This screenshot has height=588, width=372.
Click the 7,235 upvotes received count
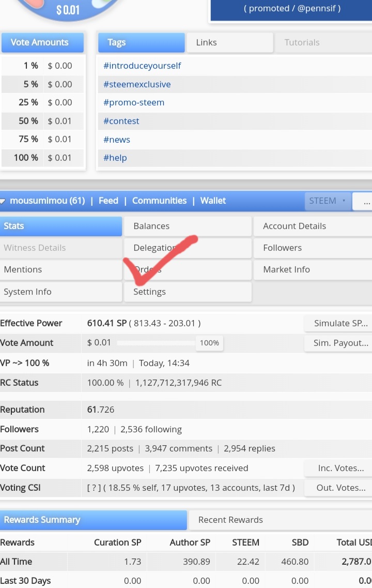[x=202, y=468]
